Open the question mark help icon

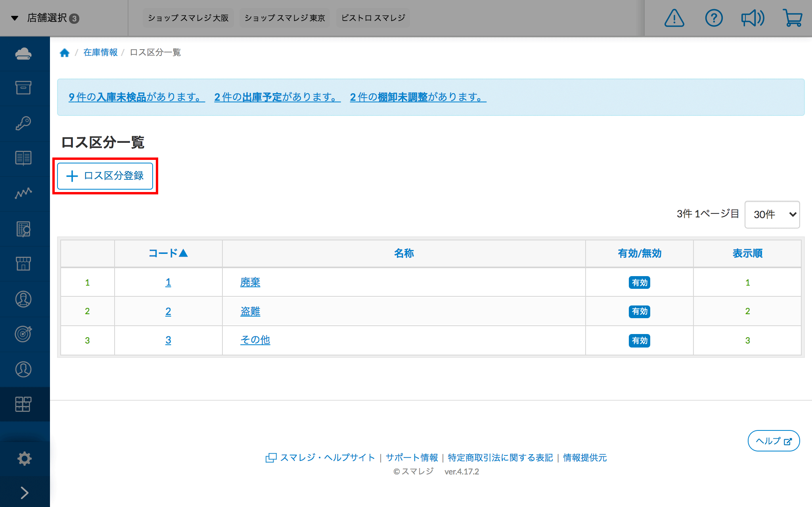click(x=714, y=18)
